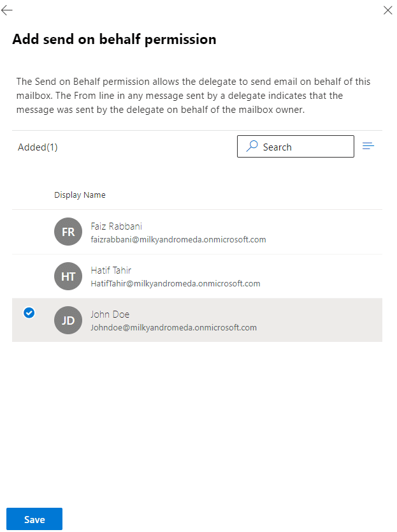Screen dimensions: 397x532
Task: Select the FR avatar for Faiz Rabbani
Action: [x=68, y=232]
